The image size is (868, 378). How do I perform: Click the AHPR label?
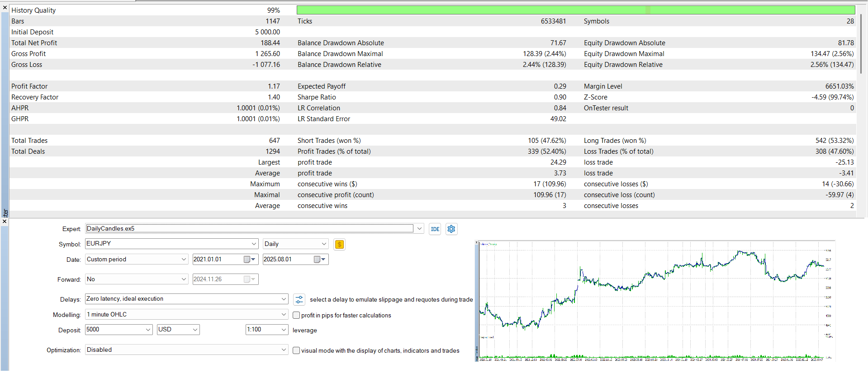tap(20, 108)
